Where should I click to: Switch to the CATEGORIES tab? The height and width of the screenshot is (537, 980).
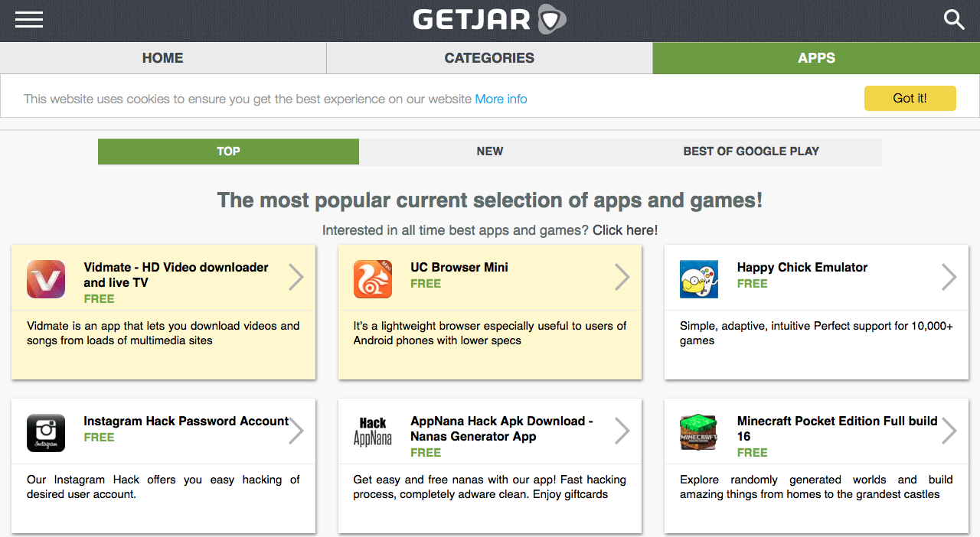tap(489, 57)
